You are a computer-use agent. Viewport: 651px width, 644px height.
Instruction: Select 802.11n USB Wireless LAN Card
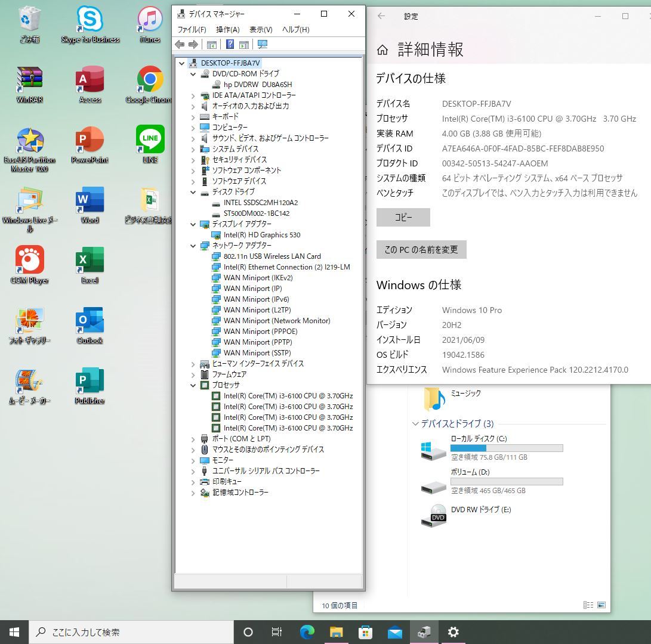[x=272, y=256]
